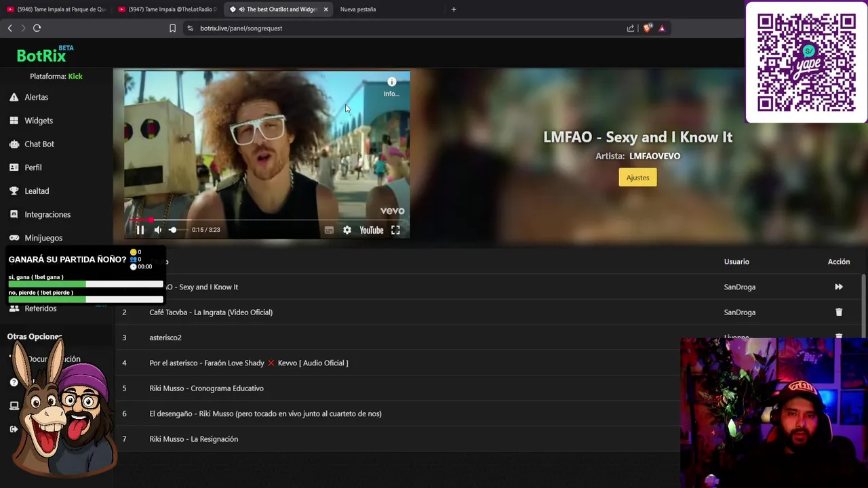Click the Acción column header
This screenshot has height=488, width=868.
(x=839, y=262)
